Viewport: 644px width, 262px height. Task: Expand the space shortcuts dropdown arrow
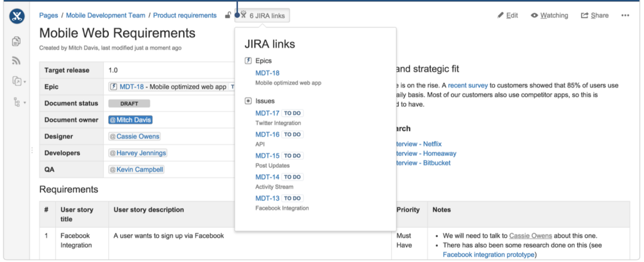click(25, 82)
